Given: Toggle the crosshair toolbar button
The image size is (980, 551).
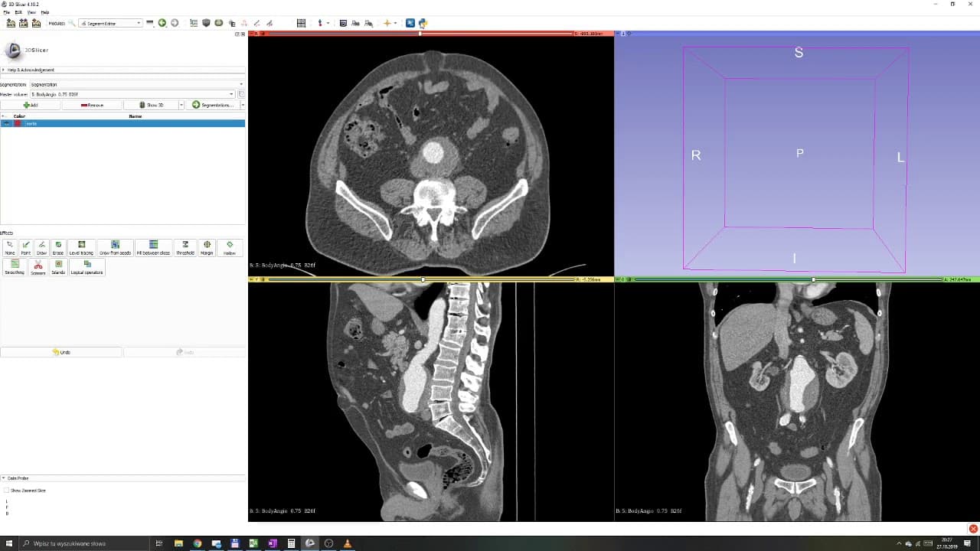Looking at the screenshot, I should click(387, 23).
